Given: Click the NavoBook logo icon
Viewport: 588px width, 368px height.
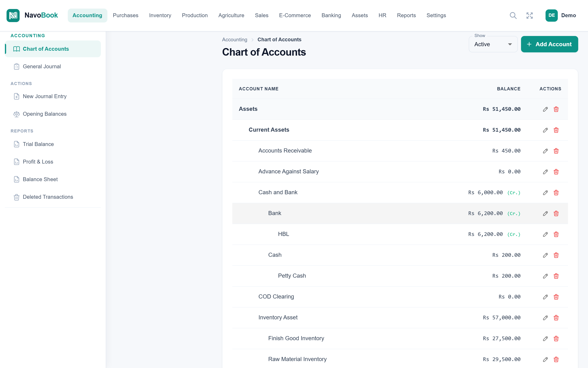Looking at the screenshot, I should tap(13, 15).
